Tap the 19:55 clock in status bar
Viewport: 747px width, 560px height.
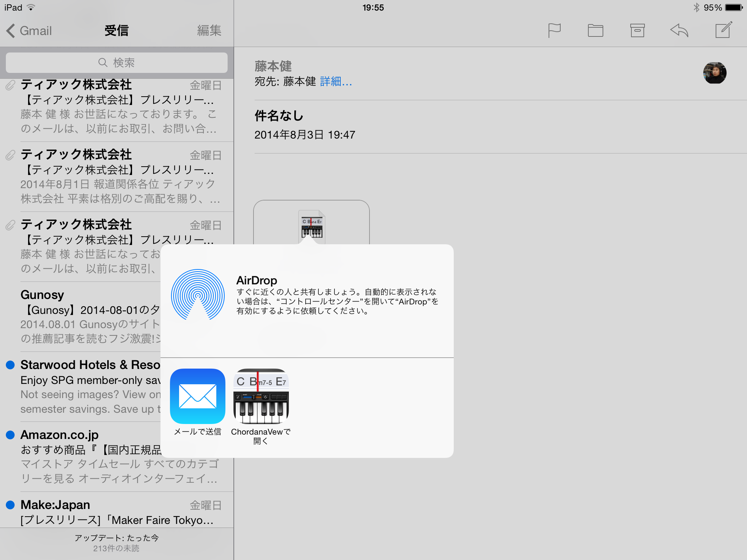tap(373, 8)
